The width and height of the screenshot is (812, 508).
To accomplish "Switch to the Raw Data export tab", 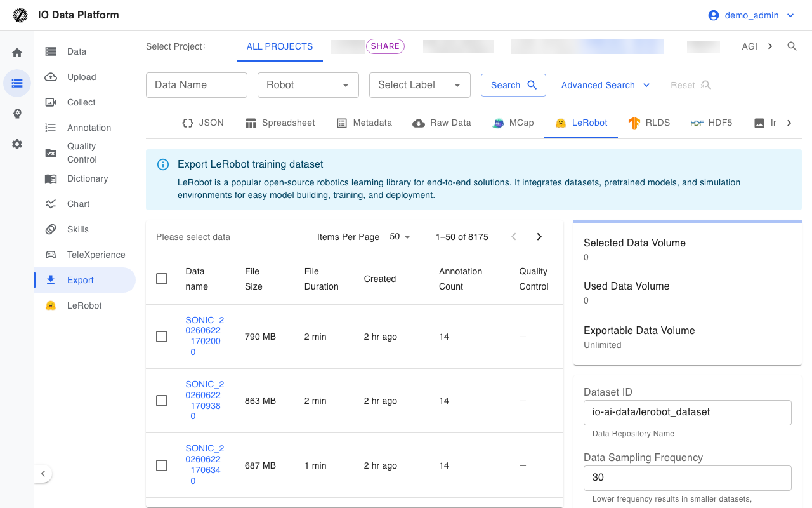I will click(x=442, y=123).
